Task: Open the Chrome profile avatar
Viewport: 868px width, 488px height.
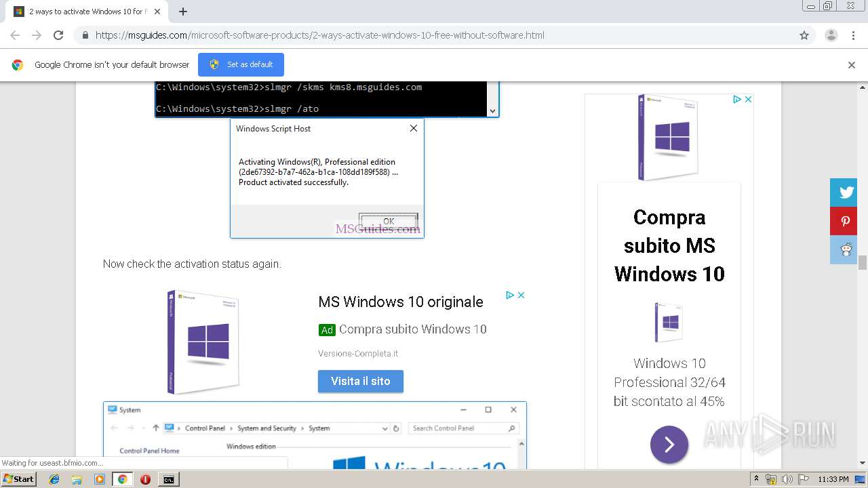Action: tap(831, 35)
